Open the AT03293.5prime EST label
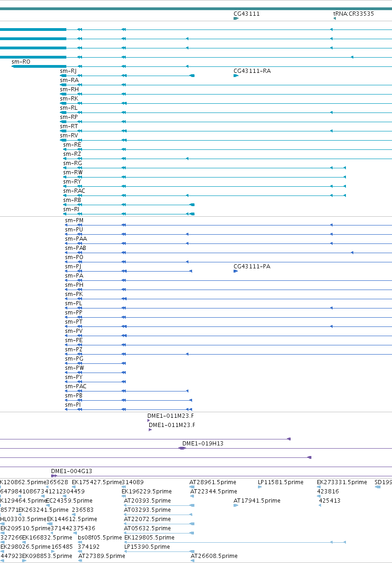 (x=147, y=510)
